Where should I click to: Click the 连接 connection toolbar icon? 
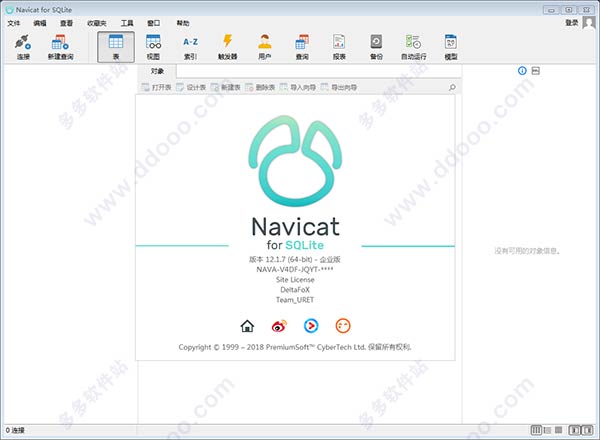[23, 47]
